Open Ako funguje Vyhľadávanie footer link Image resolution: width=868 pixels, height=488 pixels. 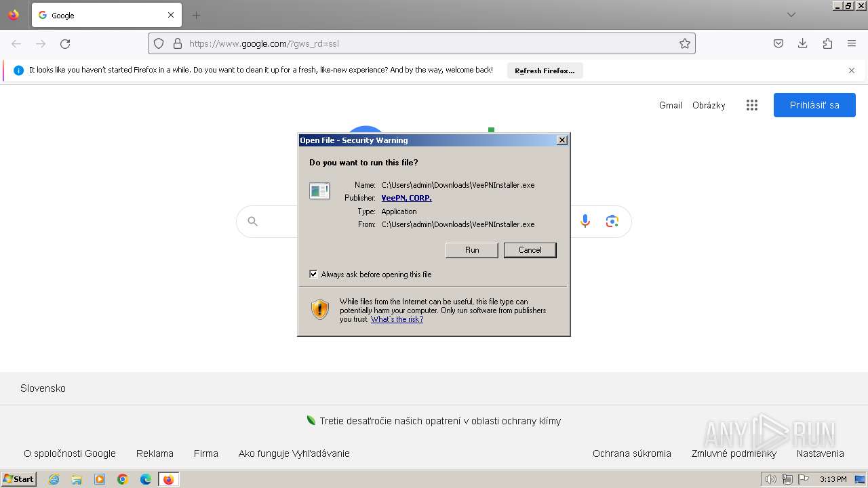pos(294,453)
